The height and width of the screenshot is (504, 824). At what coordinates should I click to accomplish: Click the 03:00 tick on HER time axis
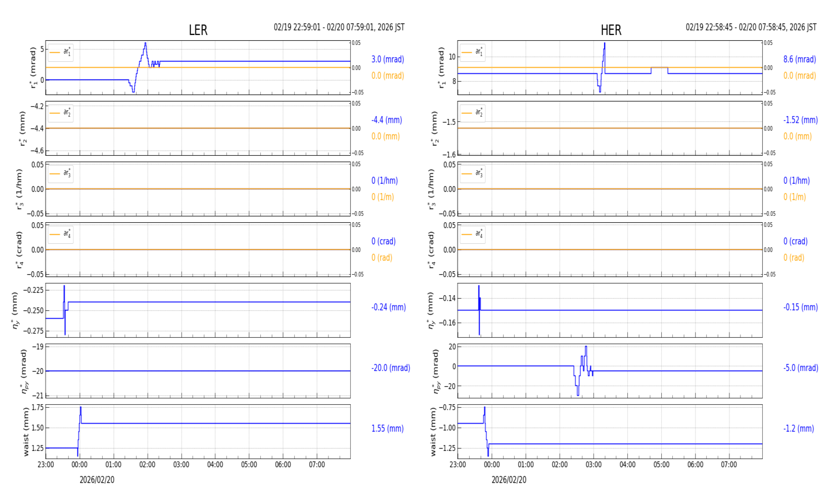click(x=593, y=465)
